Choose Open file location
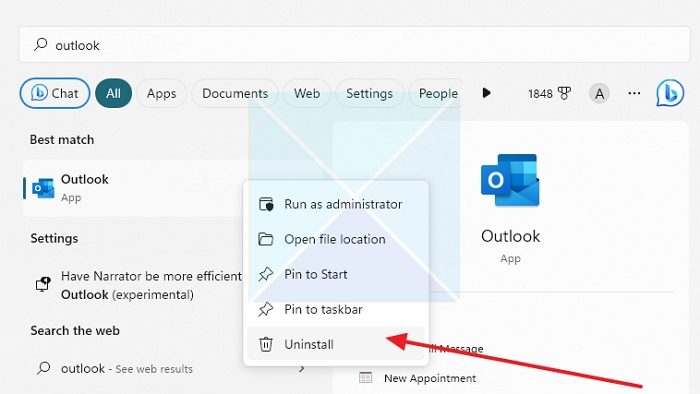The height and width of the screenshot is (394, 700). (x=336, y=239)
